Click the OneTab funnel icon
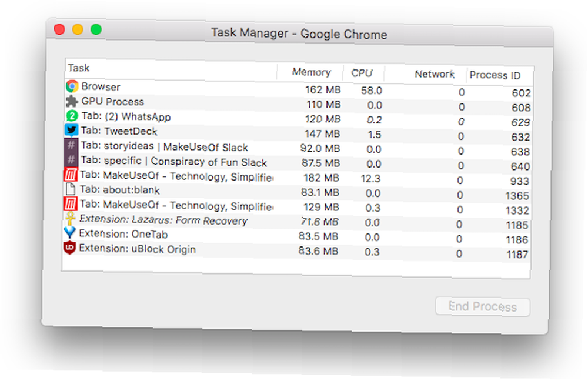The height and width of the screenshot is (381, 588). click(x=70, y=233)
